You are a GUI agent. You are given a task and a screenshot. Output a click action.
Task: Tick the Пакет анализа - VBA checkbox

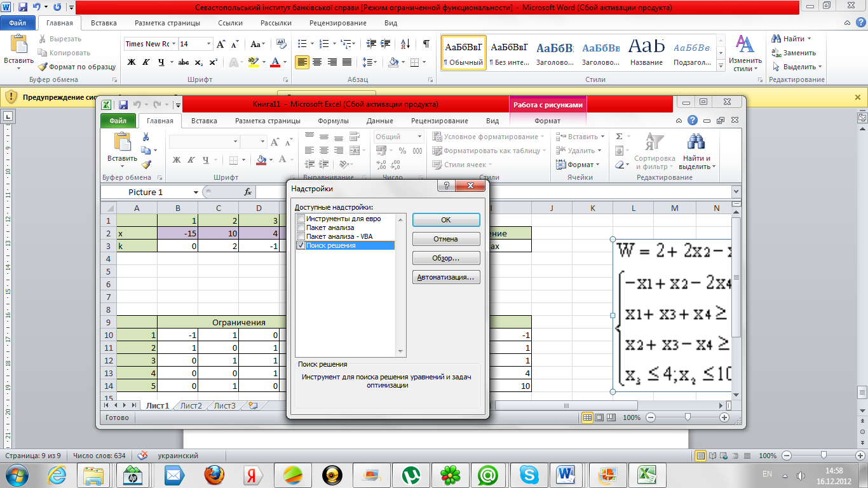pyautogui.click(x=301, y=236)
